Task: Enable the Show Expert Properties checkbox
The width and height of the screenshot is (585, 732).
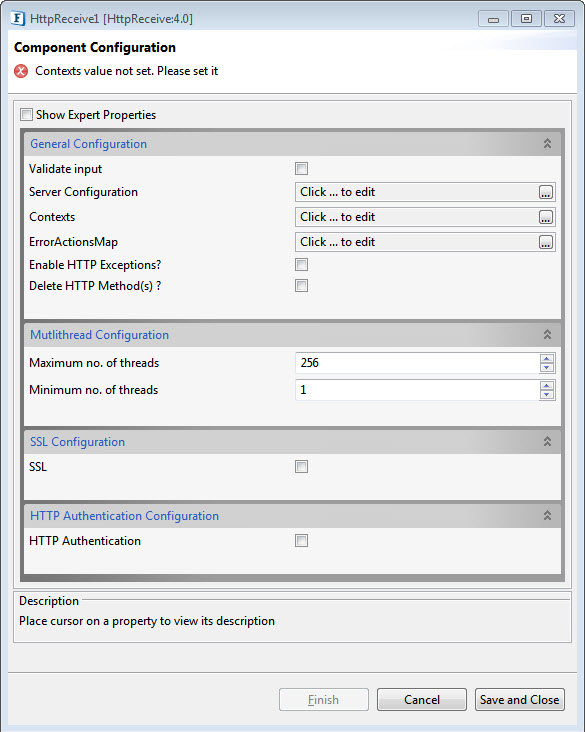Action: 27,114
